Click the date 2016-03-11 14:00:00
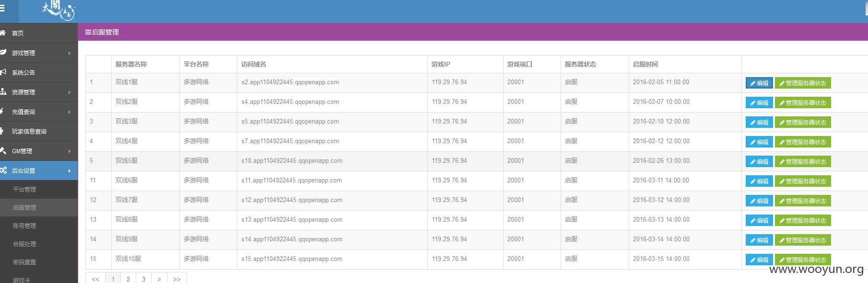The height and width of the screenshot is (283, 868). click(x=661, y=181)
